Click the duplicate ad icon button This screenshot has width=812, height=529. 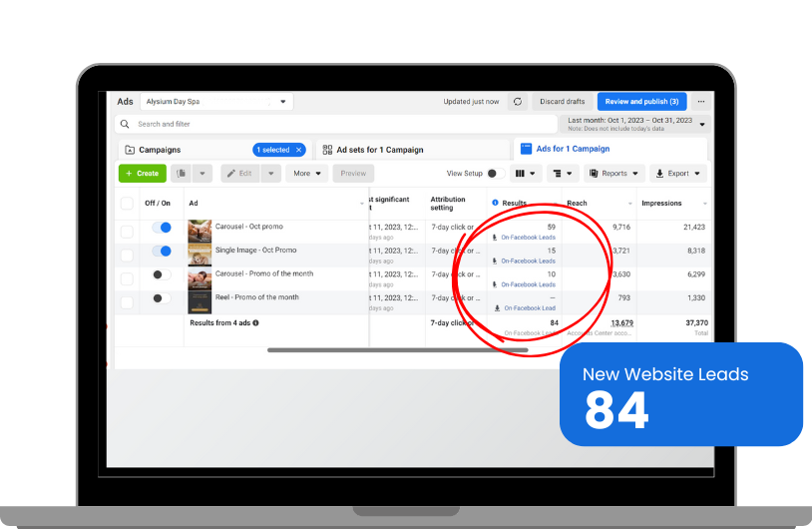click(x=182, y=174)
